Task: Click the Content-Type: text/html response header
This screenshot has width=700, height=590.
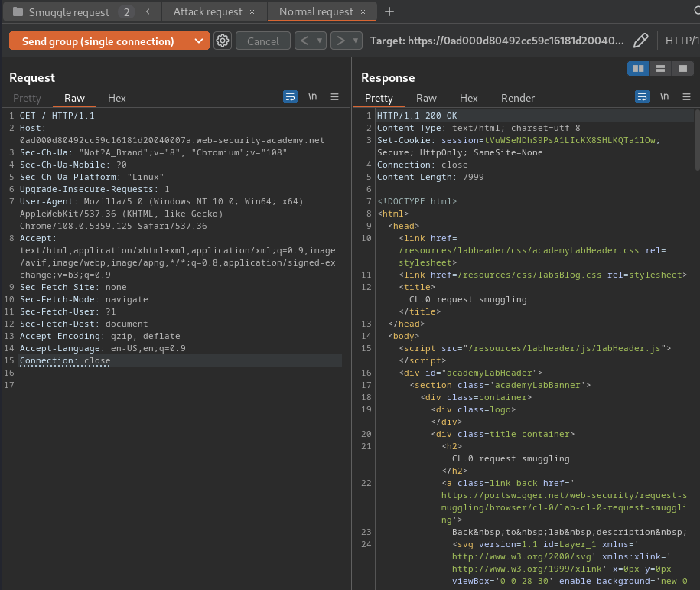Action: (x=479, y=128)
